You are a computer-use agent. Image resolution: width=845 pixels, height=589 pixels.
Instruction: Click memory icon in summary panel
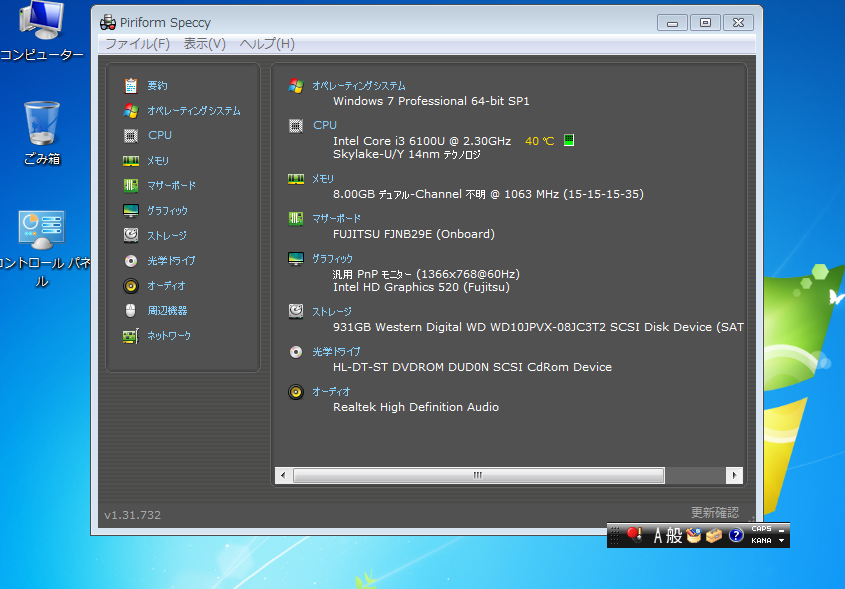(x=296, y=179)
